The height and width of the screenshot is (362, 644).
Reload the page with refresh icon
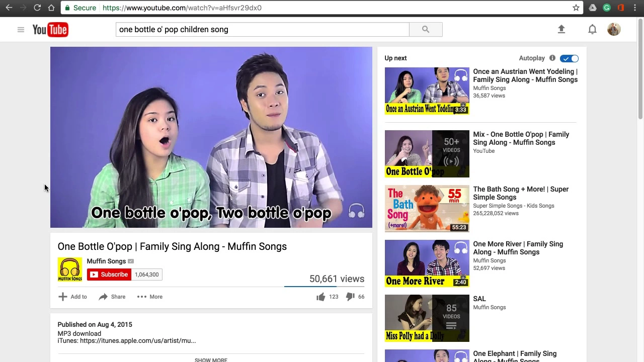click(x=37, y=8)
